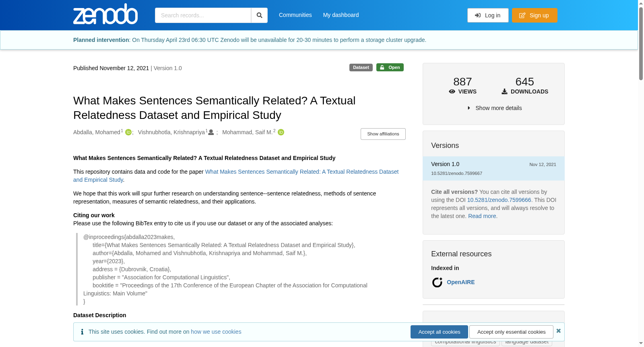The image size is (644, 347).
Task: Click in the Search records field
Action: pyautogui.click(x=203, y=15)
